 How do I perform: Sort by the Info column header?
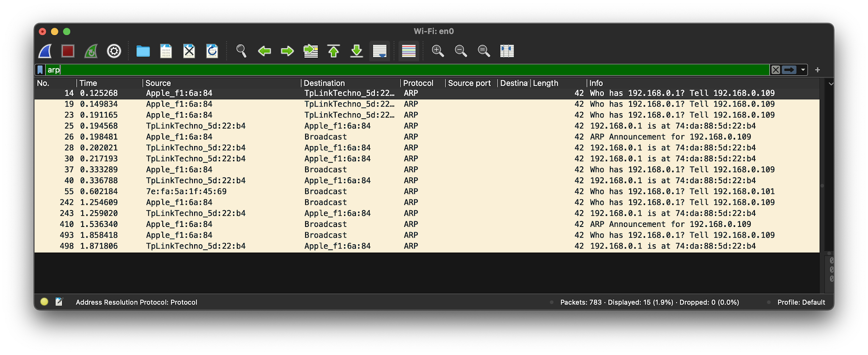(x=703, y=83)
